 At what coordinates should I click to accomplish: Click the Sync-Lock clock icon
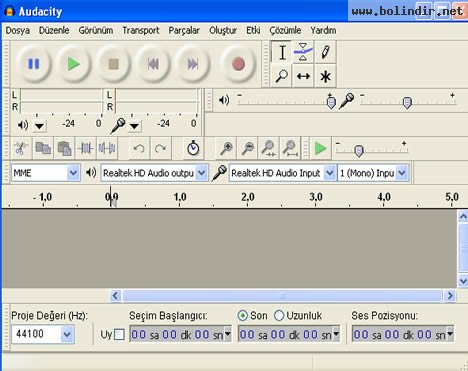[193, 148]
